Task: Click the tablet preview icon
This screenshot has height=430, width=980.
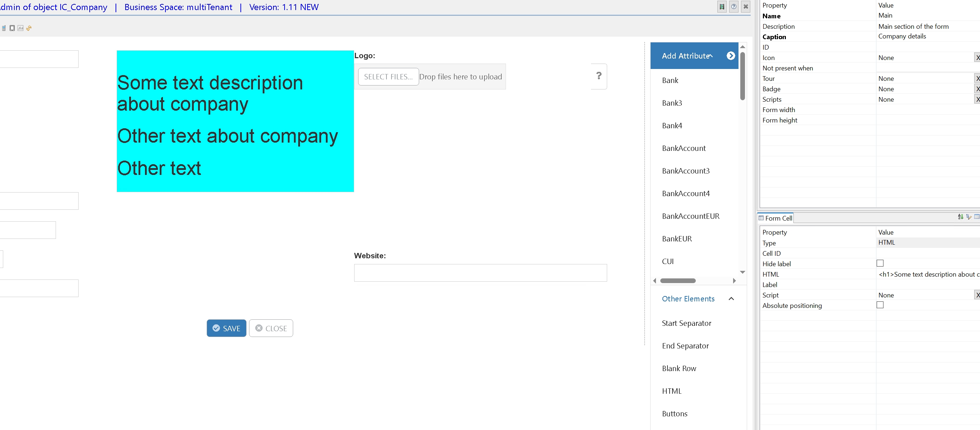Action: coord(12,28)
